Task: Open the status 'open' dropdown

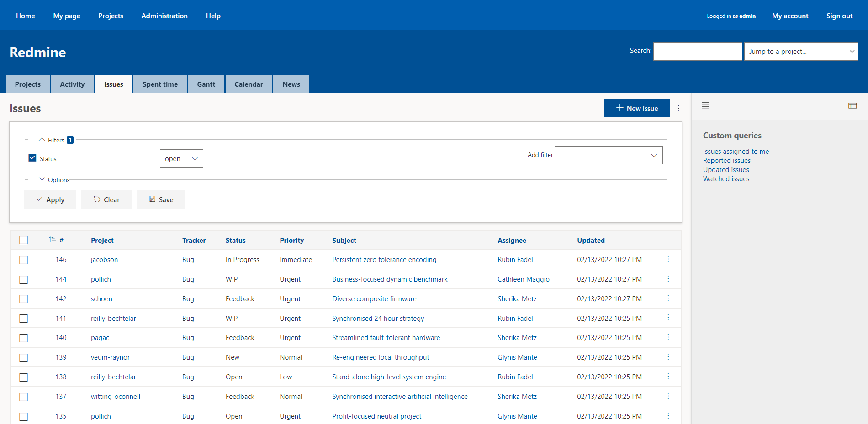Action: (x=181, y=158)
